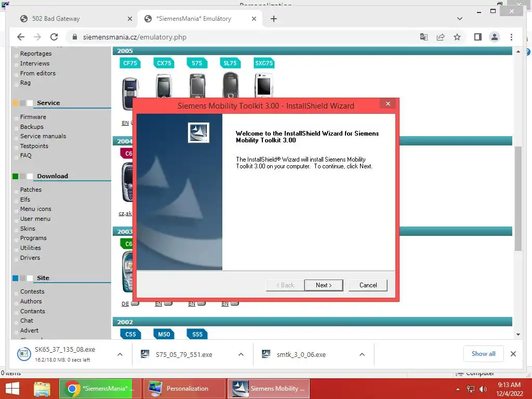Expand options for S75_05_79_551.exe download
This screenshot has height=399, width=532.
241,354
